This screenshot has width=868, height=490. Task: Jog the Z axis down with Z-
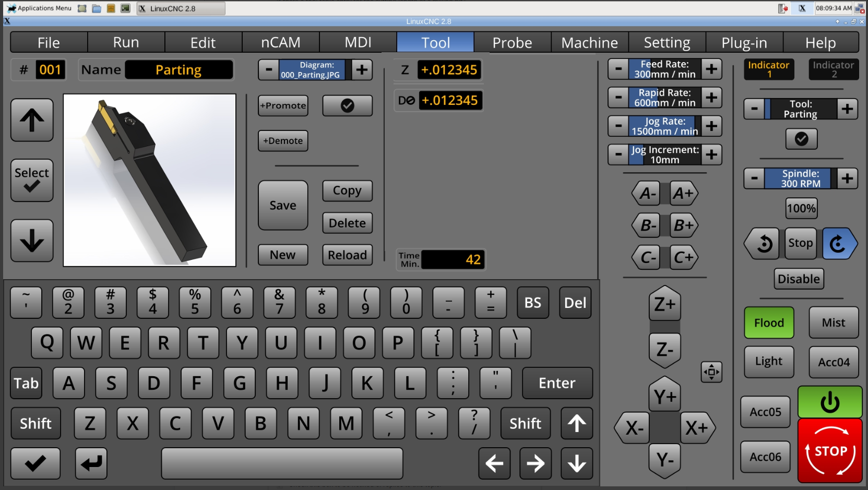click(x=664, y=350)
